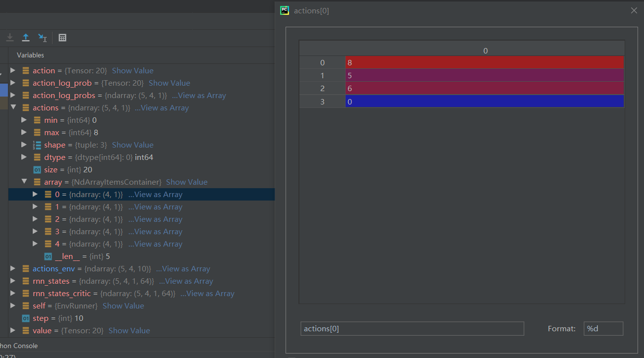
Task: Click the tuple icon beside shape
Action: [x=37, y=145]
